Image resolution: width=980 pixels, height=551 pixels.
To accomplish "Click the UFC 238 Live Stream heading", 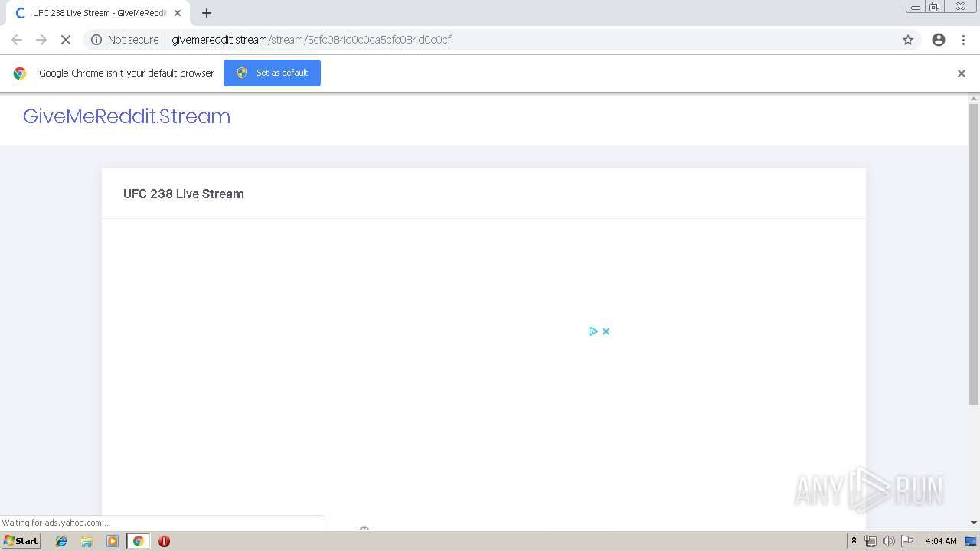I will point(184,194).
